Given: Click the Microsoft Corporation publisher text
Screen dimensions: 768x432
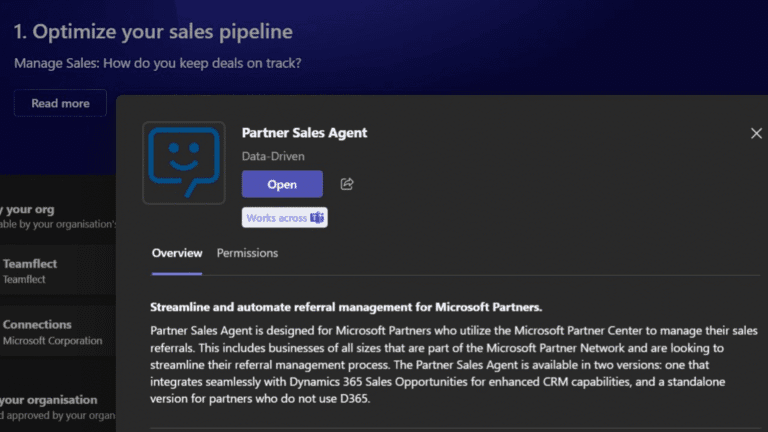Looking at the screenshot, I should [52, 341].
